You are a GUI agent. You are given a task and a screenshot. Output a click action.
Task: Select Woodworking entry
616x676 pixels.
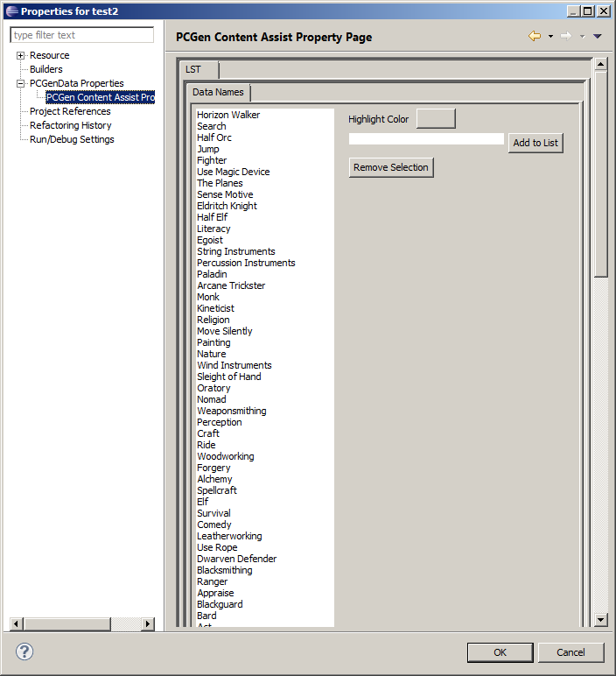[x=225, y=456]
